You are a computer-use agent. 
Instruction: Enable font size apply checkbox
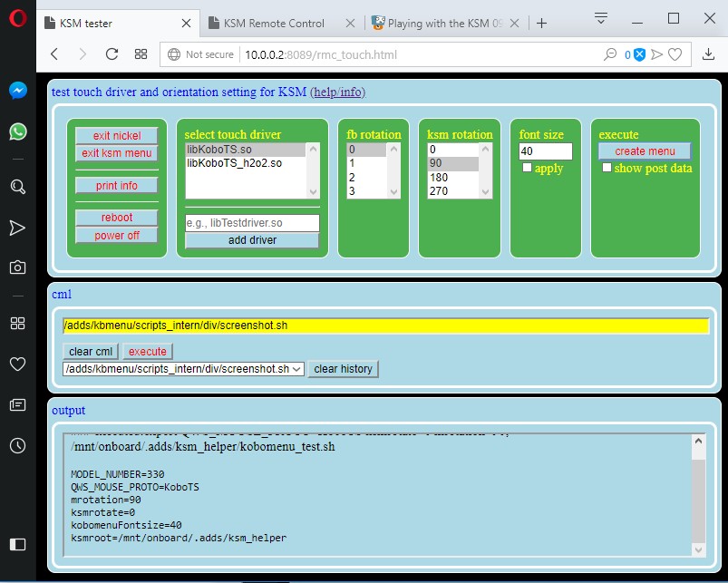(x=527, y=168)
